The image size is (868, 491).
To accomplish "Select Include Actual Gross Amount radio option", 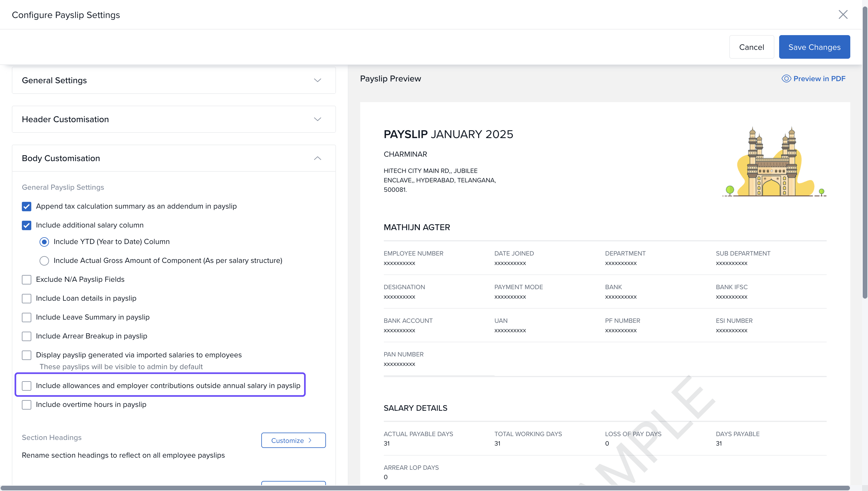I will point(44,261).
